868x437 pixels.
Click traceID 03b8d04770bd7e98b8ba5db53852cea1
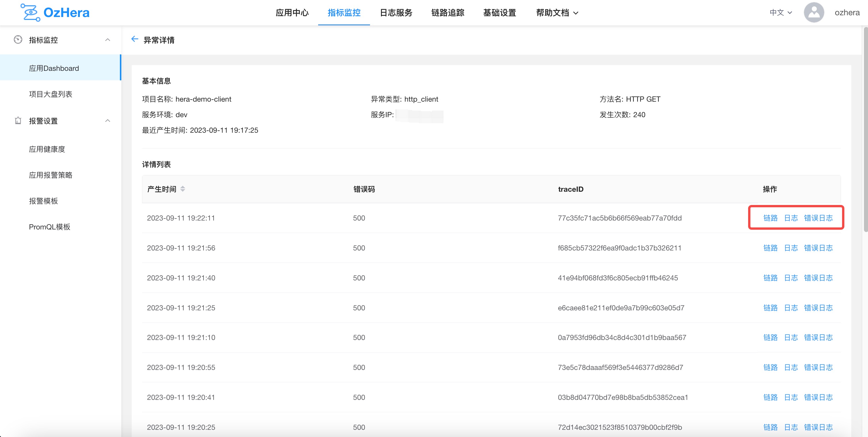(623, 397)
